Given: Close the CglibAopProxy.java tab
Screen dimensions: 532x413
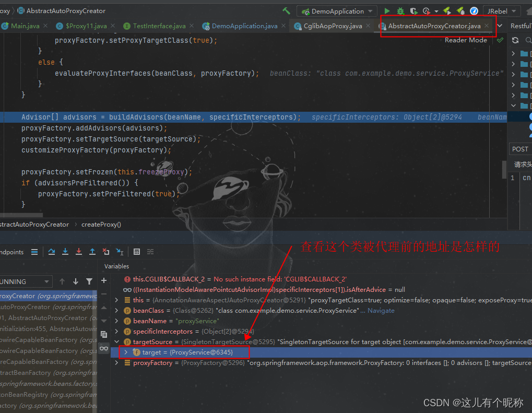Looking at the screenshot, I should click(368, 26).
